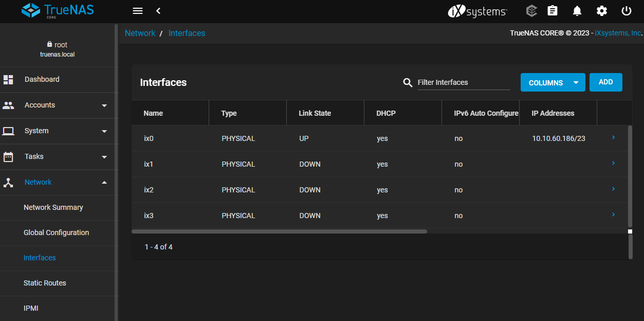Click the ix0 interface name

pyautogui.click(x=149, y=138)
